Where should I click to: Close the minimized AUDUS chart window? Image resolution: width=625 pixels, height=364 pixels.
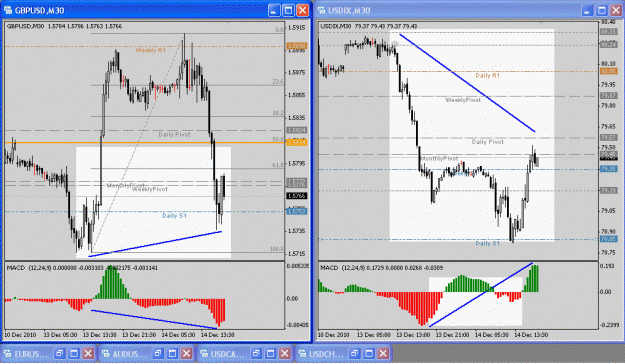tap(187, 353)
